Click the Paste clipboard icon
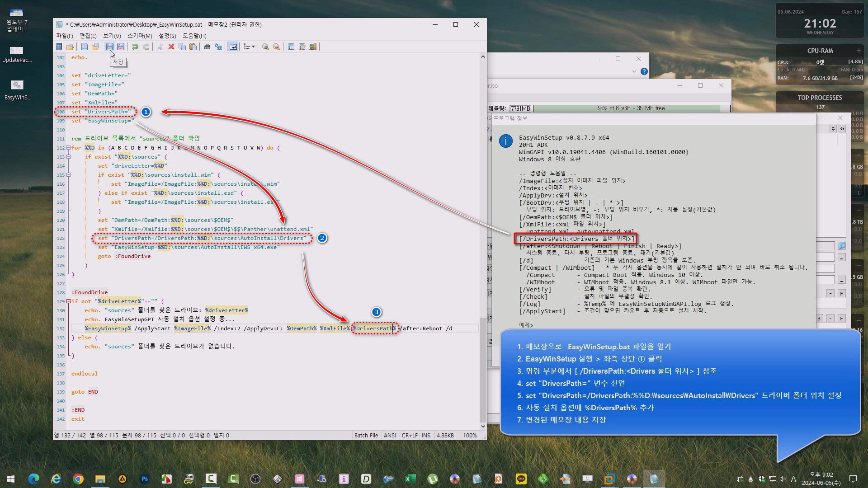Image resolution: width=868 pixels, height=488 pixels. pyautogui.click(x=193, y=47)
